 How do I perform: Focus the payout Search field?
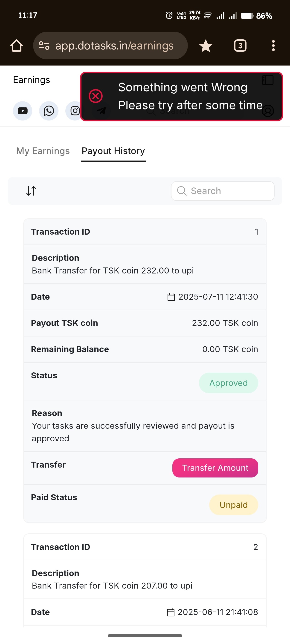tap(223, 191)
